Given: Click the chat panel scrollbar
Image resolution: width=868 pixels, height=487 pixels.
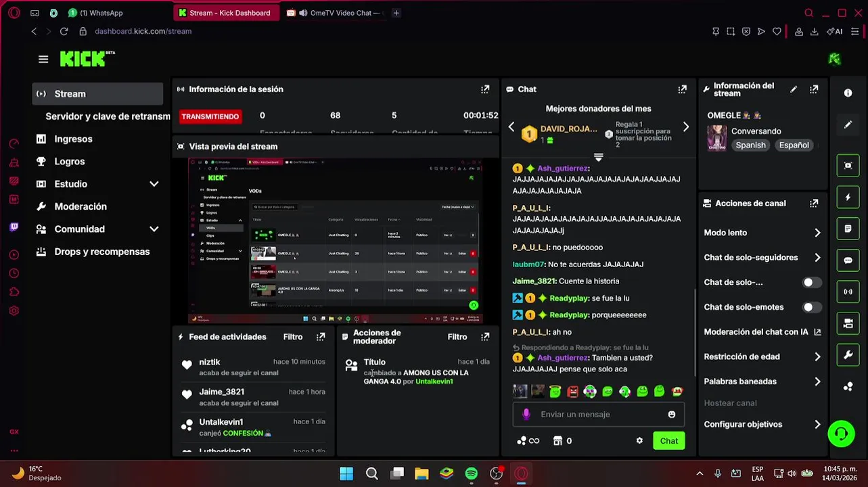Looking at the screenshot, I should 694,331.
